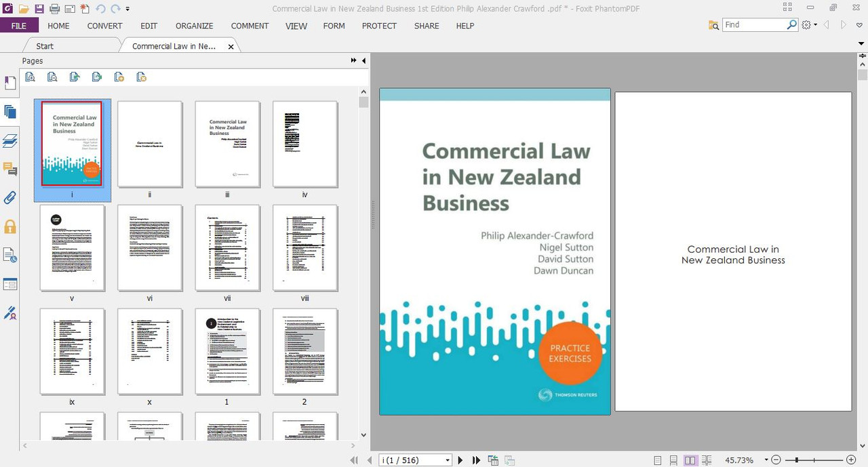This screenshot has height=467, width=868.
Task: Click the zoom out minus button
Action: pyautogui.click(x=776, y=460)
